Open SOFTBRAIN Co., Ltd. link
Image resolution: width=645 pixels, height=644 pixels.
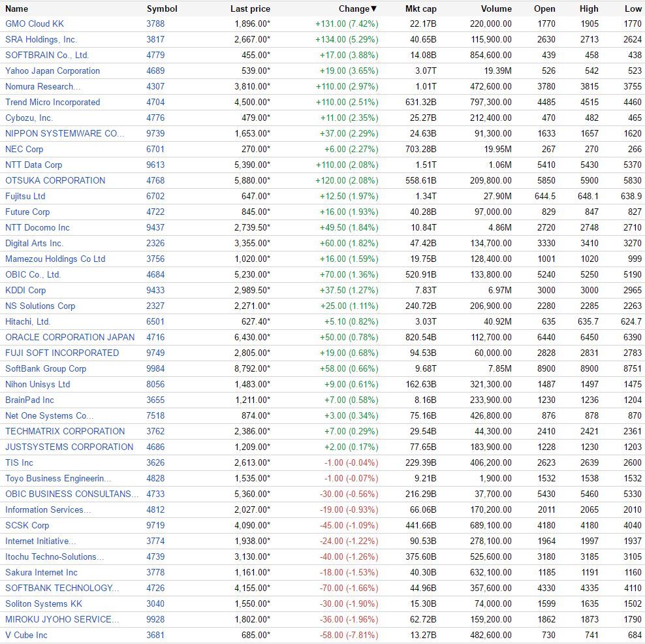coord(47,55)
